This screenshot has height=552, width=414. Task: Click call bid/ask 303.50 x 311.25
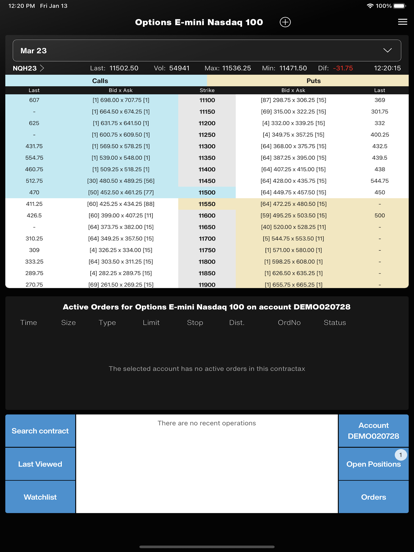(x=121, y=262)
